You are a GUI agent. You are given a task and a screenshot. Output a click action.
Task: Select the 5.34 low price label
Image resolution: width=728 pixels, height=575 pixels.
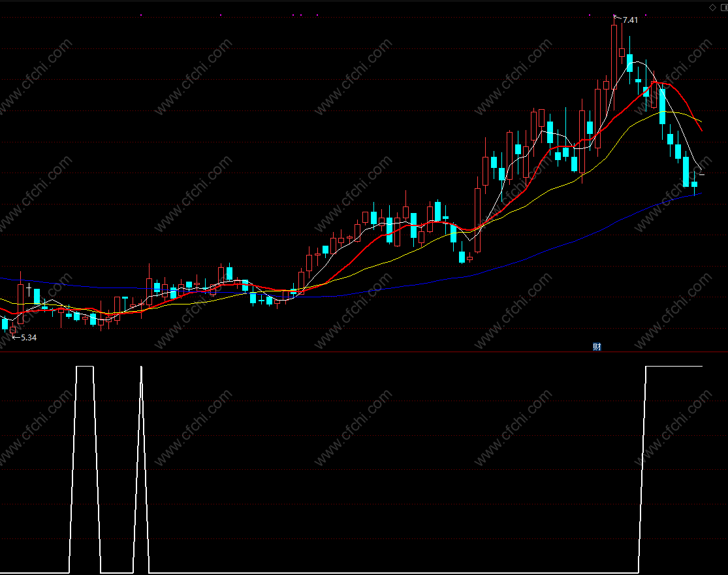pyautogui.click(x=29, y=338)
